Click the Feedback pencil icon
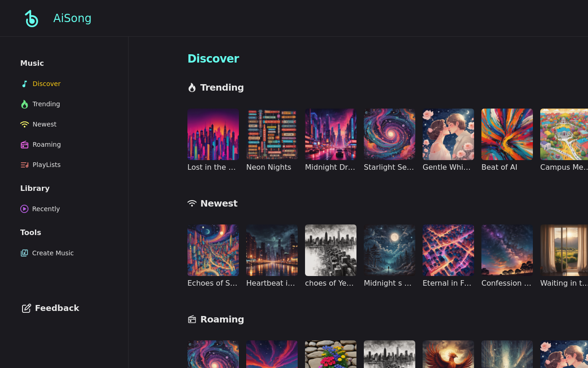Viewport: 588px width, 368px height. (27, 308)
